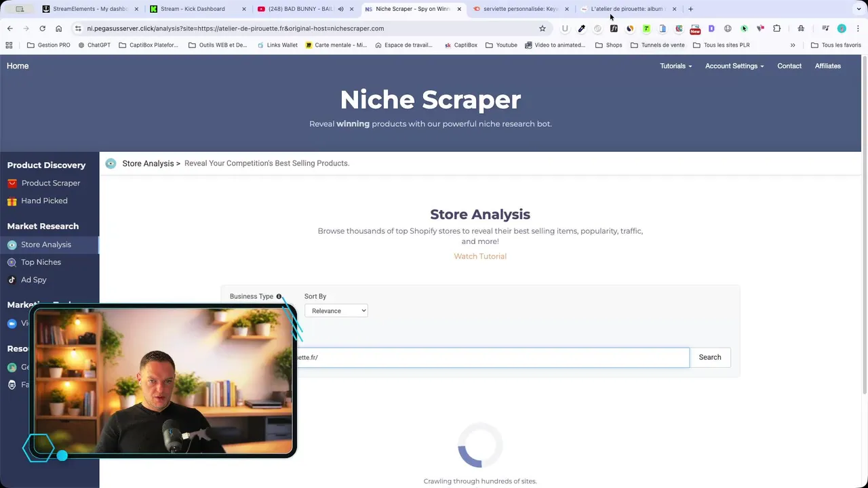
Task: Open the Youtube bookmark folder
Action: click(501, 45)
